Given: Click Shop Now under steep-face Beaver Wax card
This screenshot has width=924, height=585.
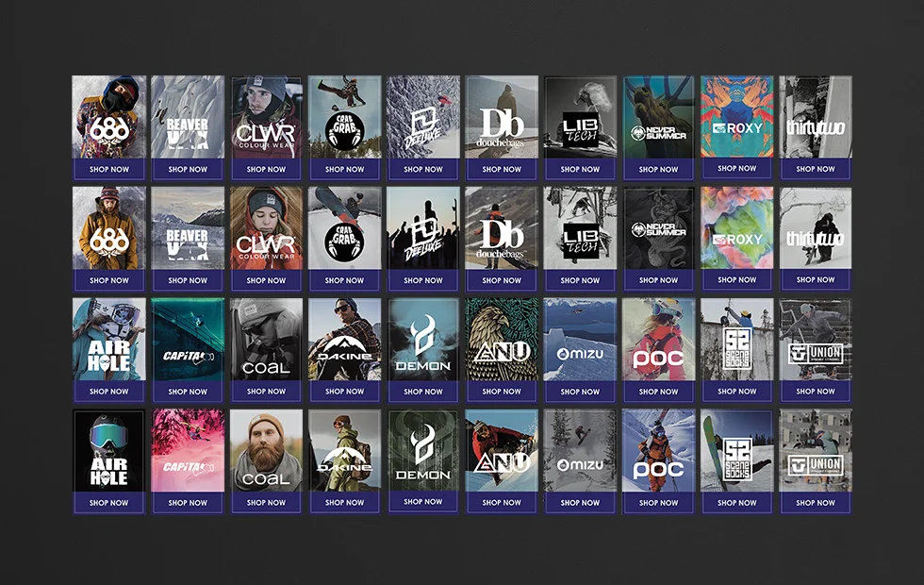Looking at the screenshot, I should point(188,169).
